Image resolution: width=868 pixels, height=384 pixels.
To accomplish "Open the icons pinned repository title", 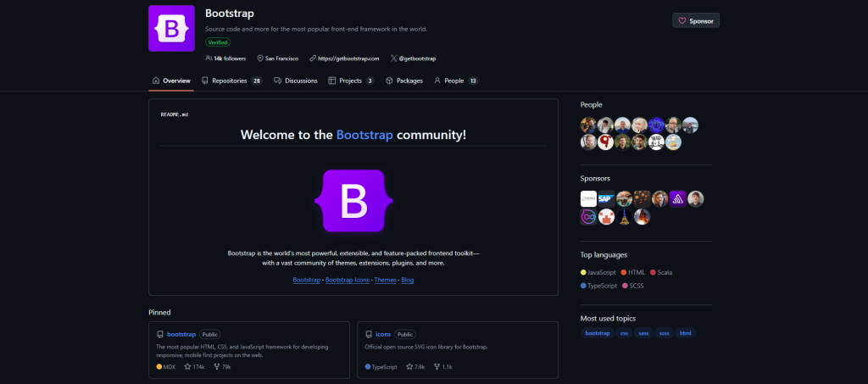I will (383, 334).
